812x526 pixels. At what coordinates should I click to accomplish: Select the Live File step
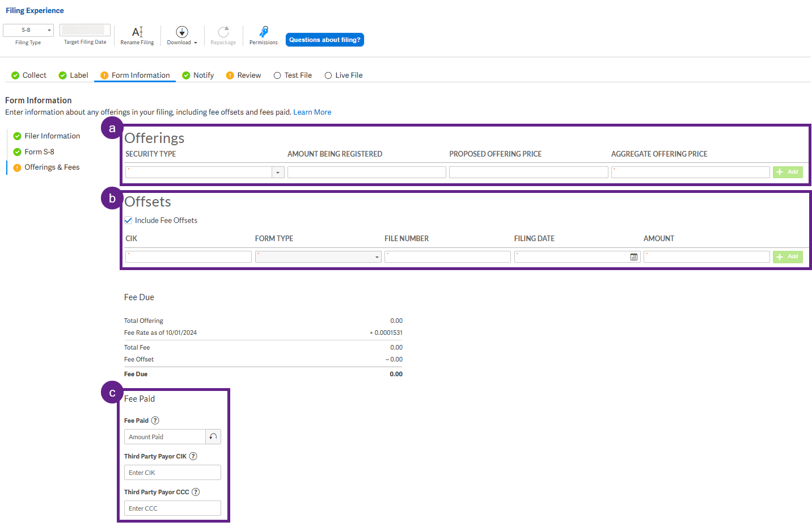point(344,75)
